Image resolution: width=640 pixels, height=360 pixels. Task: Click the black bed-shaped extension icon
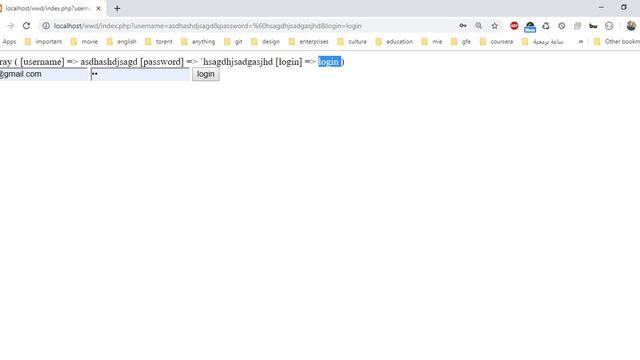tap(593, 26)
